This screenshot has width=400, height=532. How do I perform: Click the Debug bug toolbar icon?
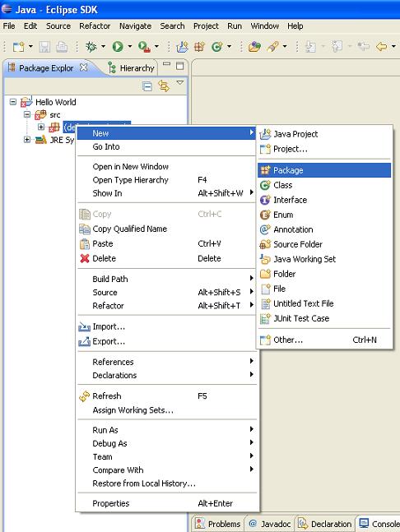[x=91, y=47]
